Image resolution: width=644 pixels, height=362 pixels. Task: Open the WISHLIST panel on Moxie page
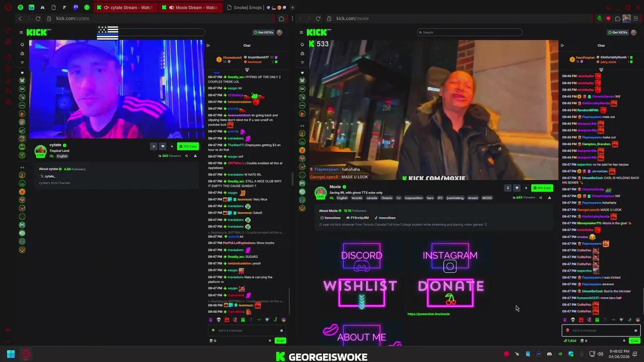(x=361, y=292)
